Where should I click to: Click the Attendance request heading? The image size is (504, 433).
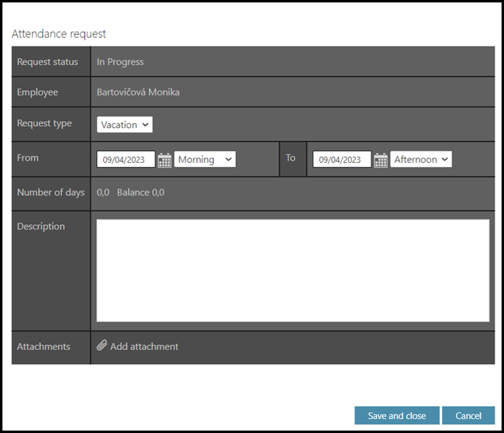(x=59, y=34)
